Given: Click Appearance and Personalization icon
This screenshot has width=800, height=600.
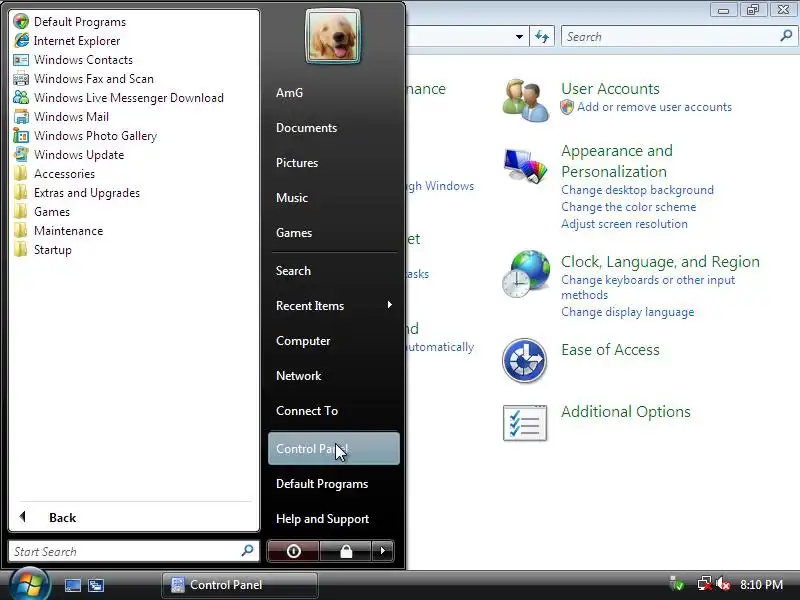Looking at the screenshot, I should pos(526,165).
